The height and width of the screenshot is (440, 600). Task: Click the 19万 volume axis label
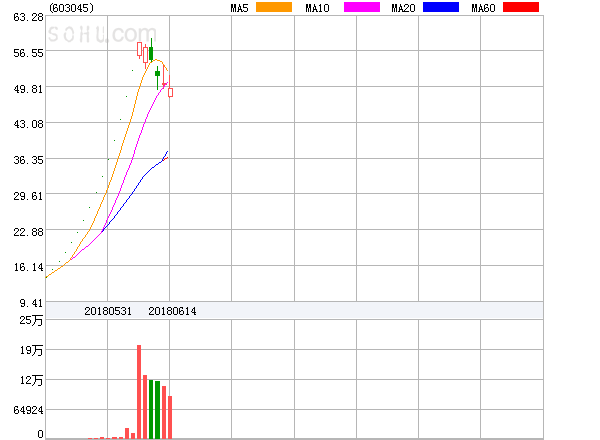click(x=31, y=350)
